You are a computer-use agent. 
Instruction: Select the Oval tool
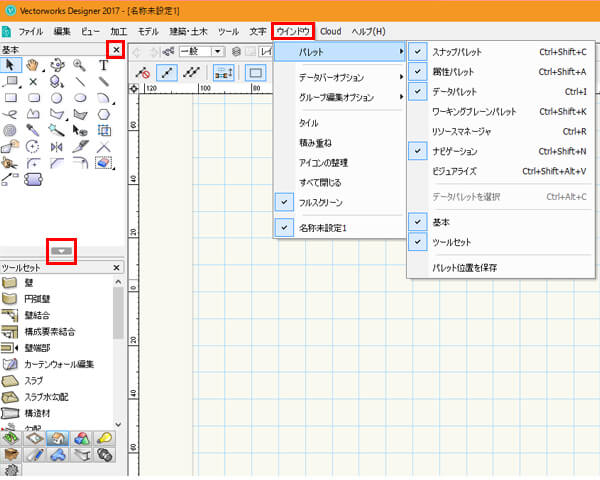pyautogui.click(x=80, y=98)
